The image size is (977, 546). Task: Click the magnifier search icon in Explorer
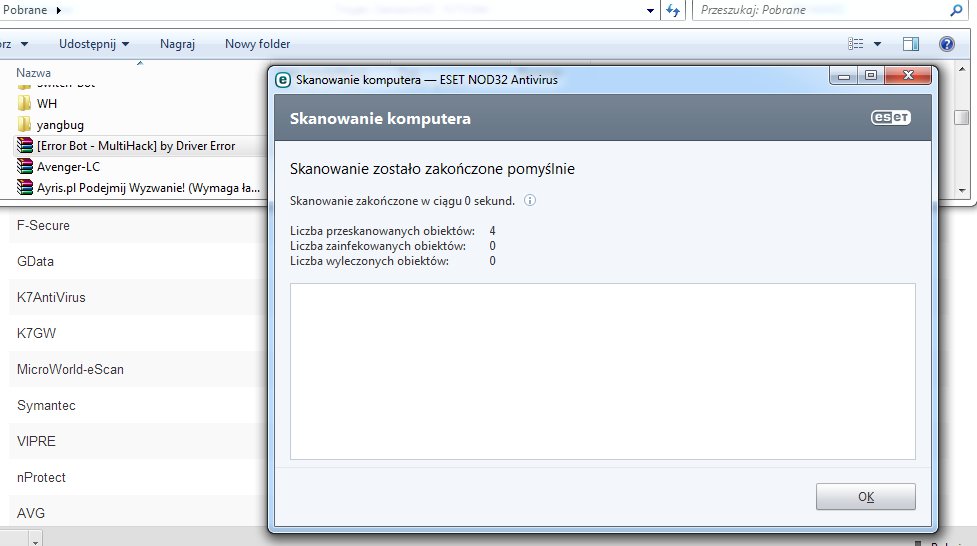[956, 10]
